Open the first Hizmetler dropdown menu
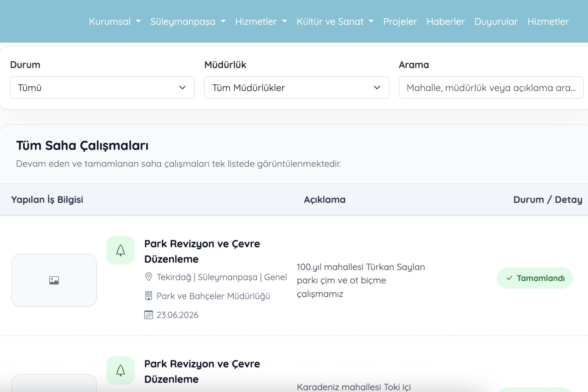 coord(261,21)
